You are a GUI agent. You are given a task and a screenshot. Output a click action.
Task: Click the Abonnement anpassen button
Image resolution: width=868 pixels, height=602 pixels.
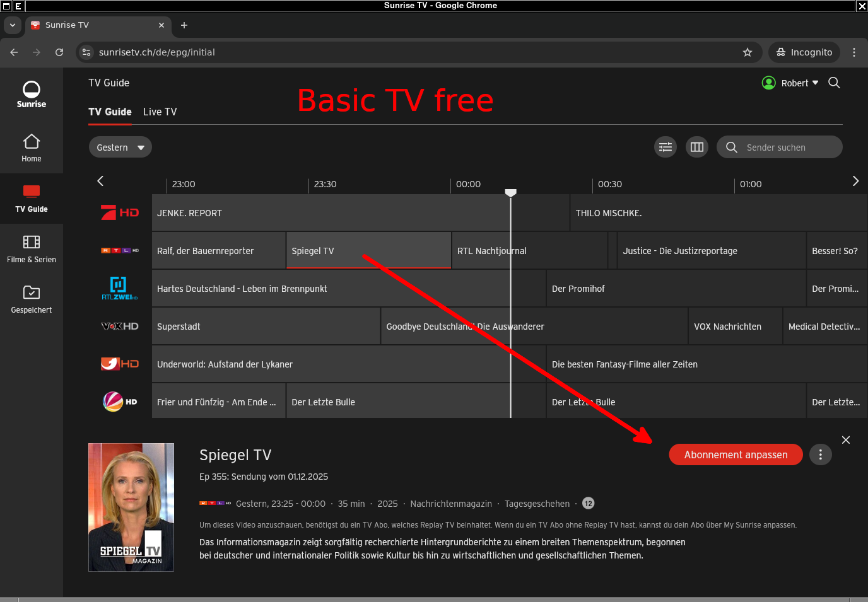tap(736, 454)
